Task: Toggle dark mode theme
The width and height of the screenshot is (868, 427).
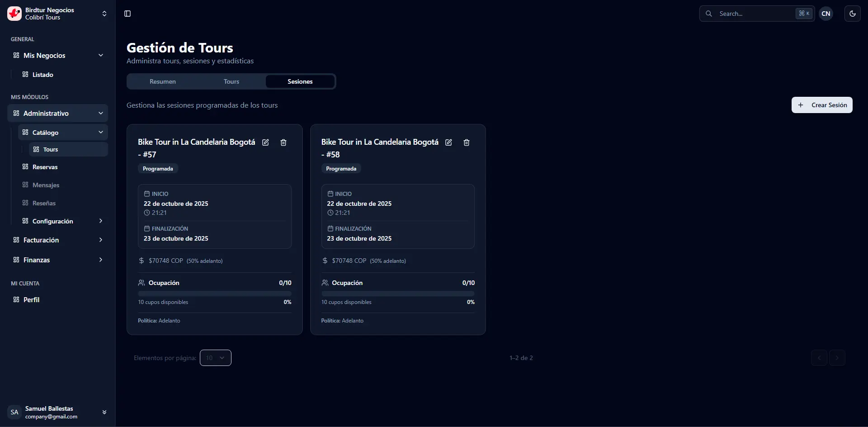Action: pos(852,14)
